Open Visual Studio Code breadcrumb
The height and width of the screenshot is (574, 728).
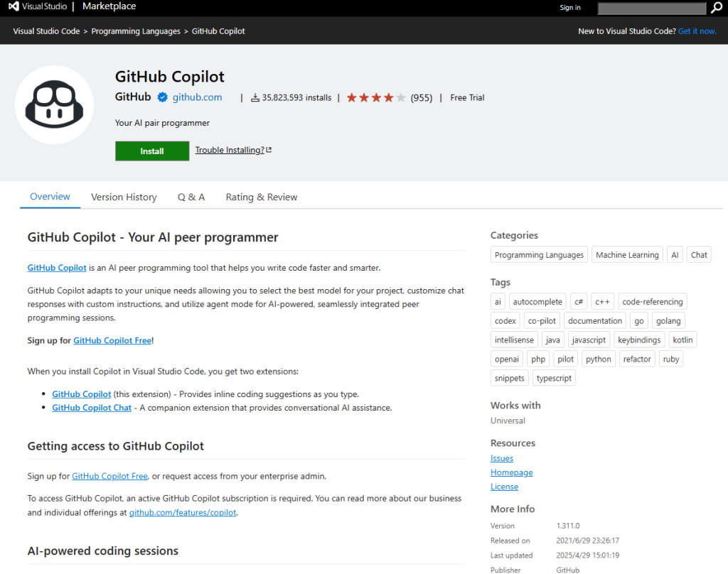(x=46, y=31)
